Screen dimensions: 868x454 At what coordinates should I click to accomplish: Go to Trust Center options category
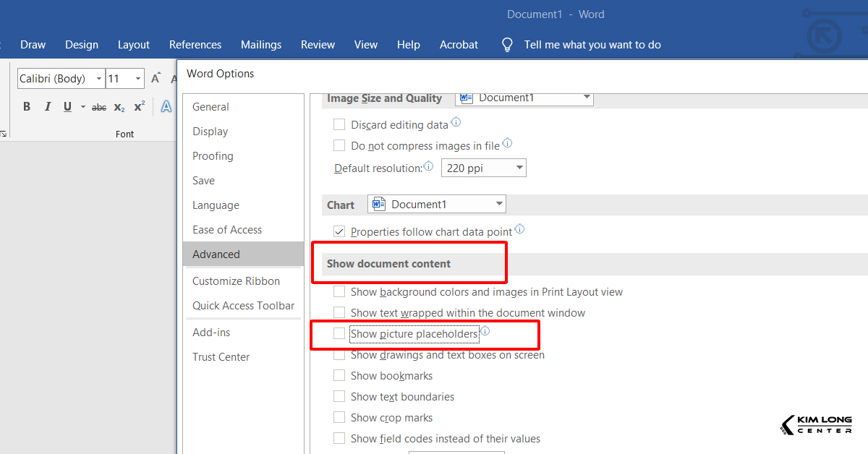pos(221,357)
